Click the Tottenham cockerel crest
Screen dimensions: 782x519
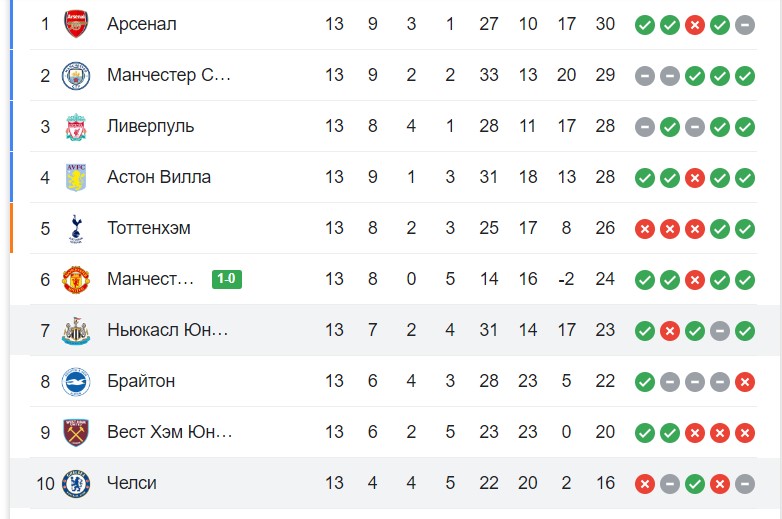(76, 229)
